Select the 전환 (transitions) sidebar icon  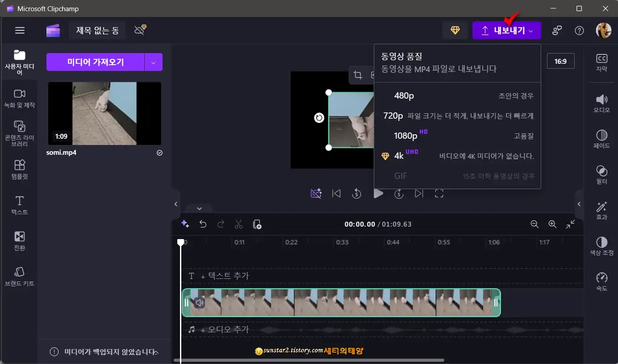(x=19, y=241)
